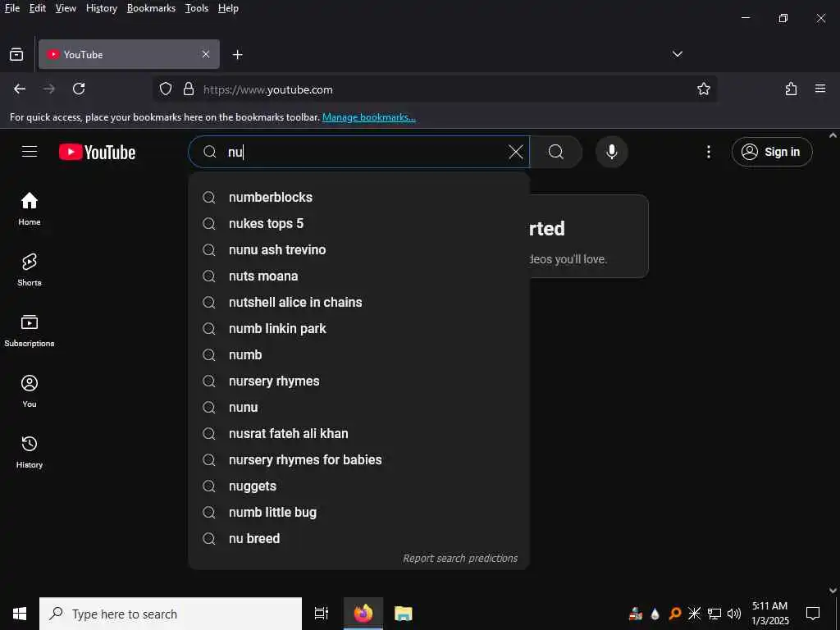Select the 'nursery rhymes' suggestion
This screenshot has height=630, width=840.
359,381
